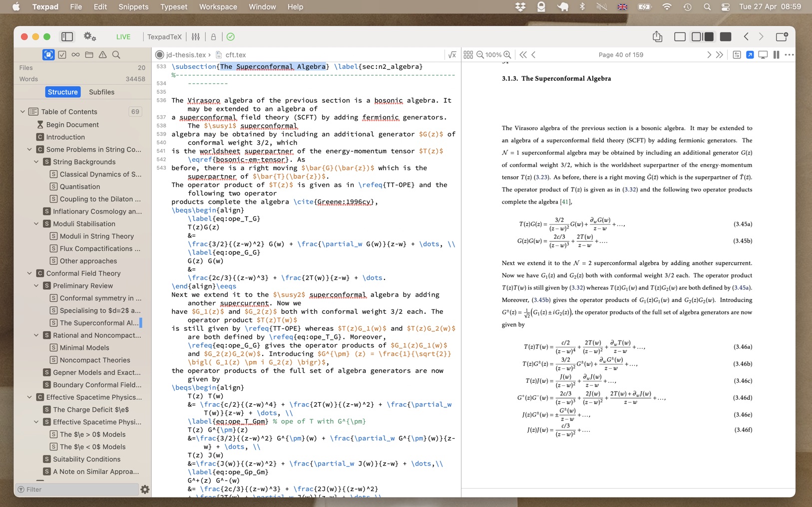Select the checklist/tasks sidebar icon
812x507 pixels.
coord(62,55)
